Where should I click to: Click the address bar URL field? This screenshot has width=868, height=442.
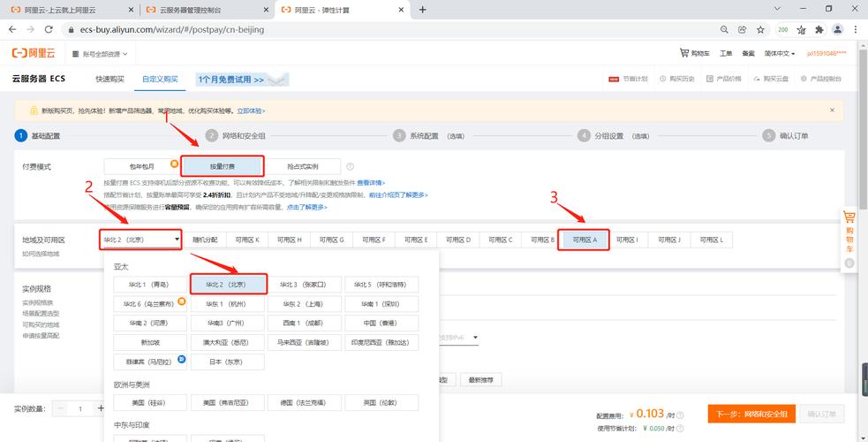point(388,29)
